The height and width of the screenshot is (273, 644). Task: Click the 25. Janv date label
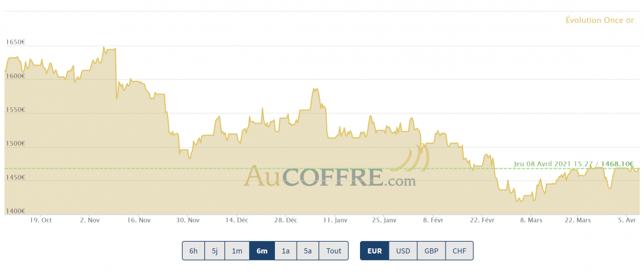(x=384, y=220)
